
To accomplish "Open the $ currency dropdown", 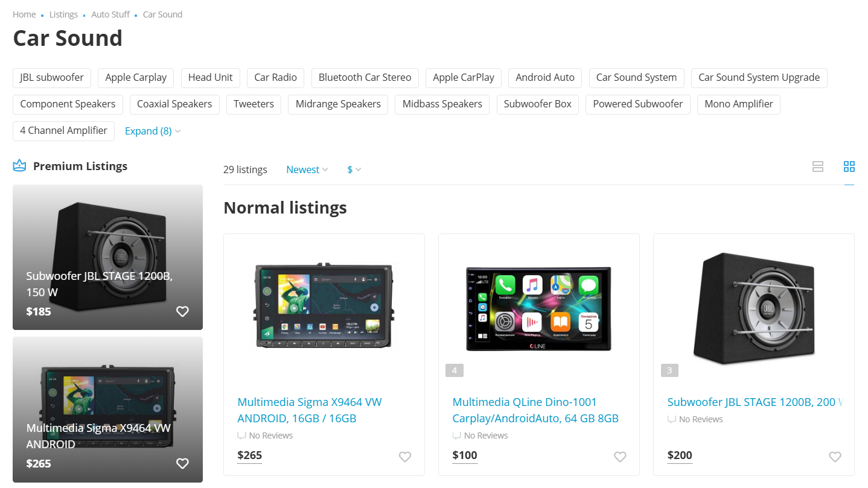I will (x=354, y=170).
